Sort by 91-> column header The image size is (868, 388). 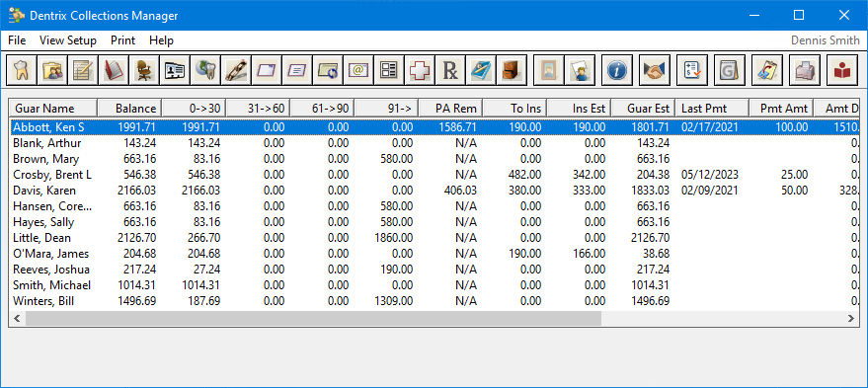pyautogui.click(x=387, y=109)
